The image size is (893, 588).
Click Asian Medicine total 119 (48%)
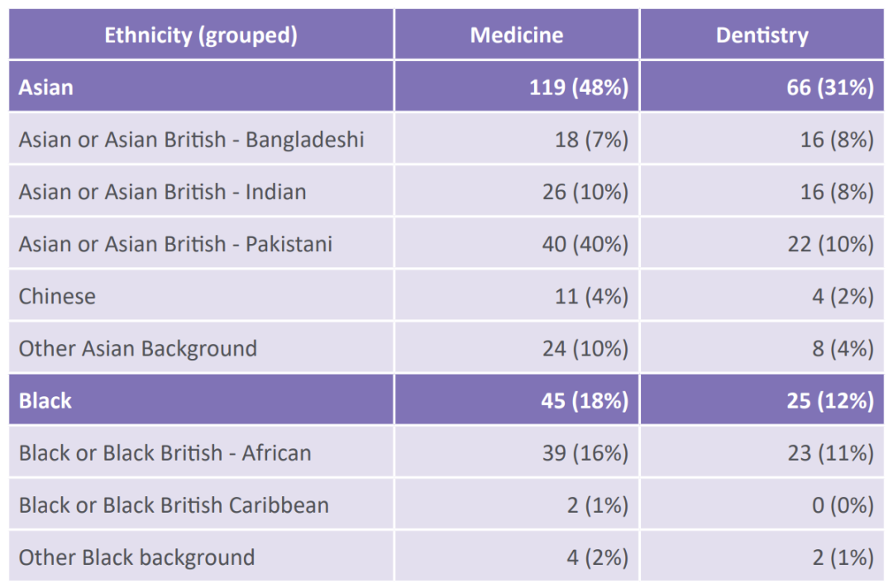[579, 87]
